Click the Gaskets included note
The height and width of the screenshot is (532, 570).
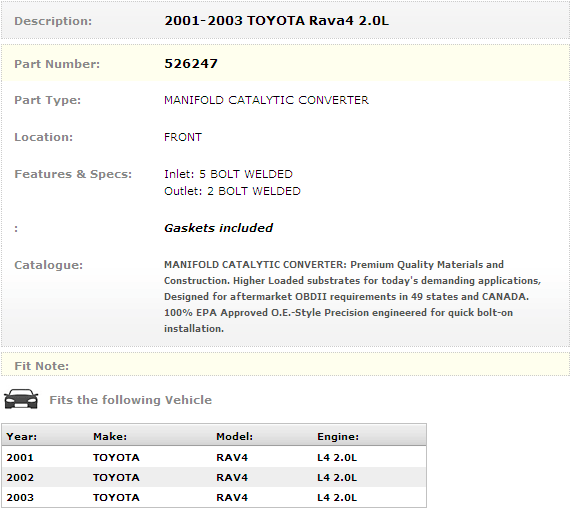pos(218,228)
